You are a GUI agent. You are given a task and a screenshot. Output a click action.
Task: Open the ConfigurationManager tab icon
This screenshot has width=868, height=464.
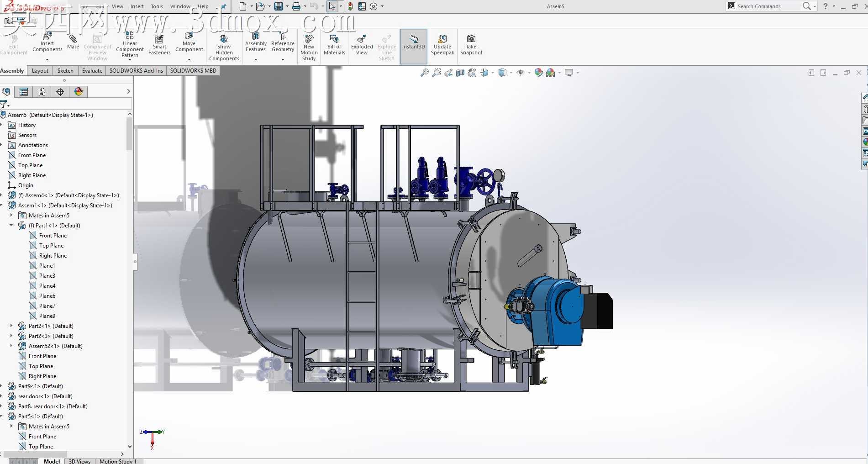tap(42, 92)
